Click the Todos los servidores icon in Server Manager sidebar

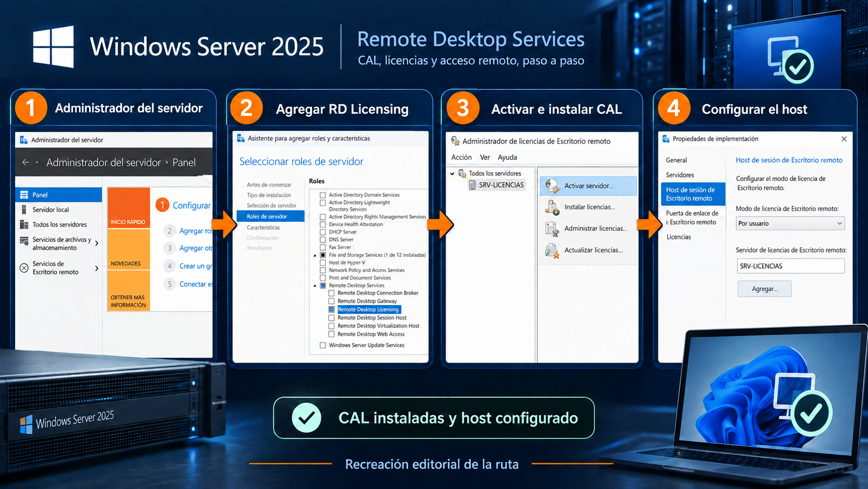pos(24,224)
